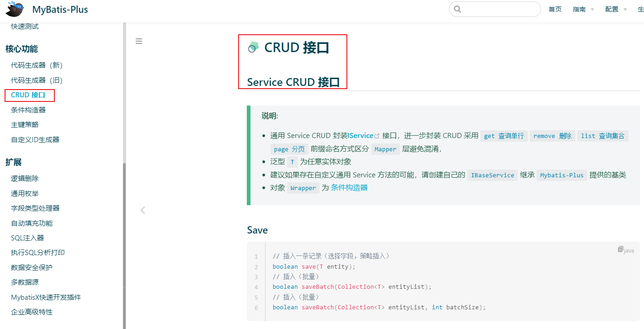
Task: Open SQL注入器 sidebar page
Action: (x=27, y=238)
